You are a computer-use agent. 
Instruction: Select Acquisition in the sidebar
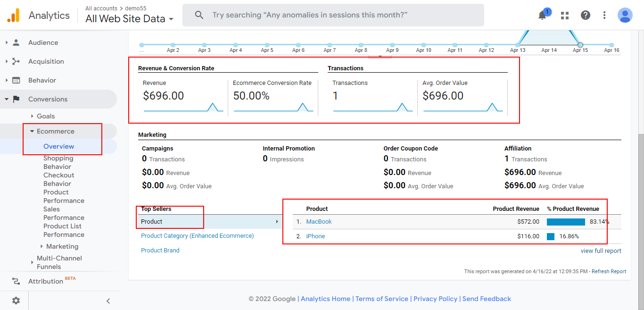[x=45, y=61]
